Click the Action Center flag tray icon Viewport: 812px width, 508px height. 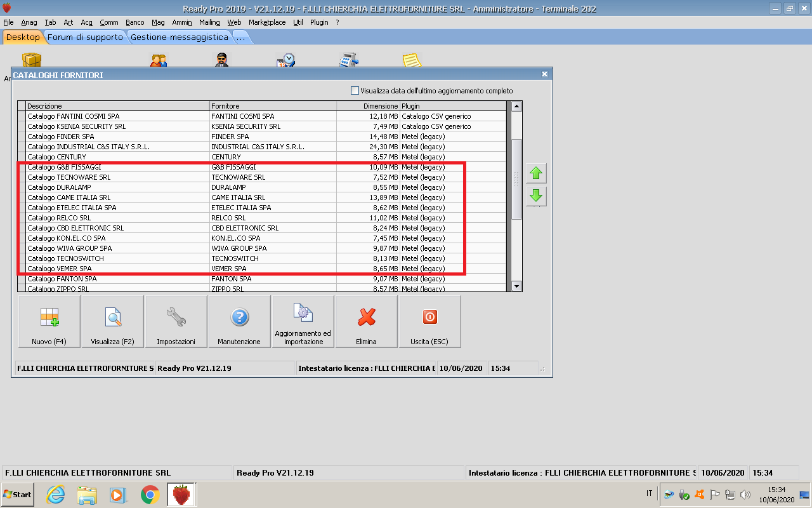pos(715,494)
